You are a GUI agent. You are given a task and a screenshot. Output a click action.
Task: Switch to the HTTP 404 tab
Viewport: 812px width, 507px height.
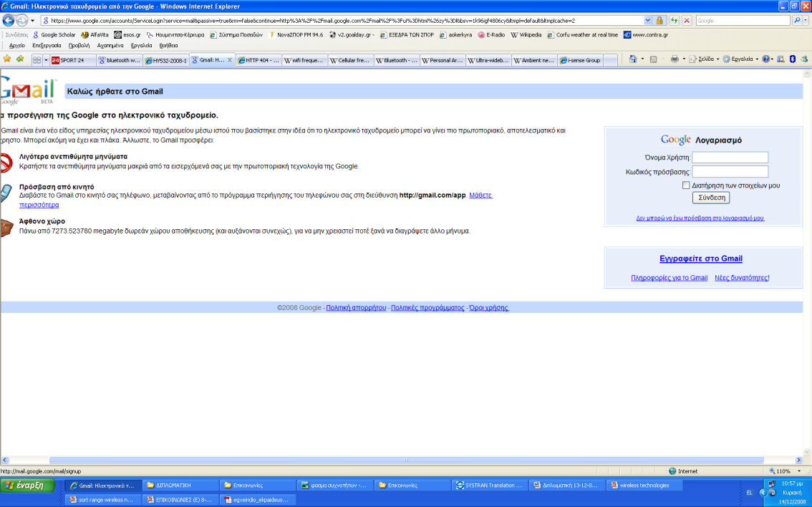tap(258, 60)
